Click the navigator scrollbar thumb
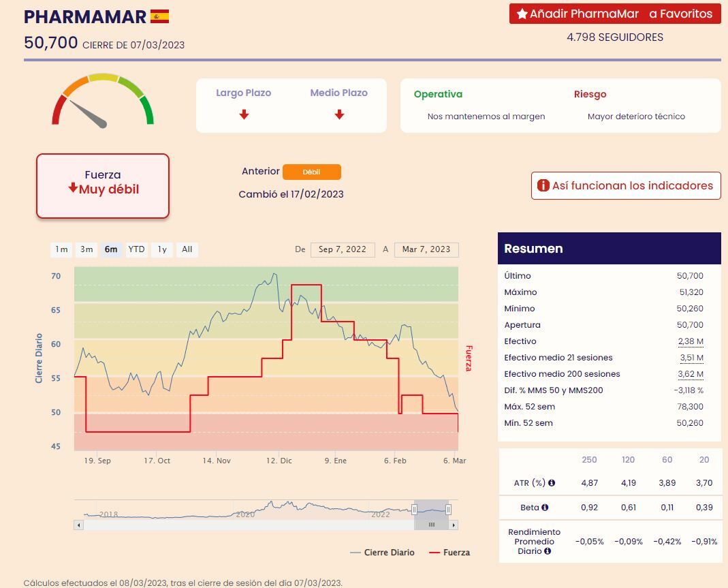Image resolution: width=728 pixels, height=588 pixels. (x=431, y=525)
